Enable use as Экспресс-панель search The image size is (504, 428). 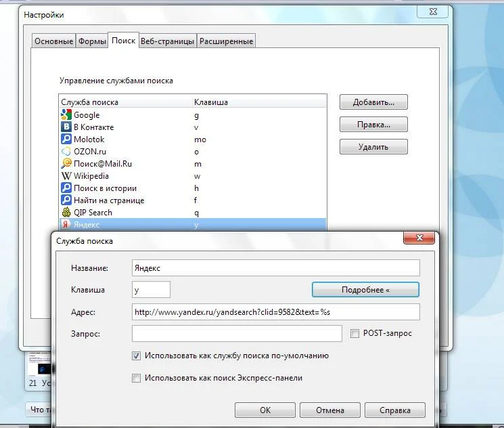point(136,378)
